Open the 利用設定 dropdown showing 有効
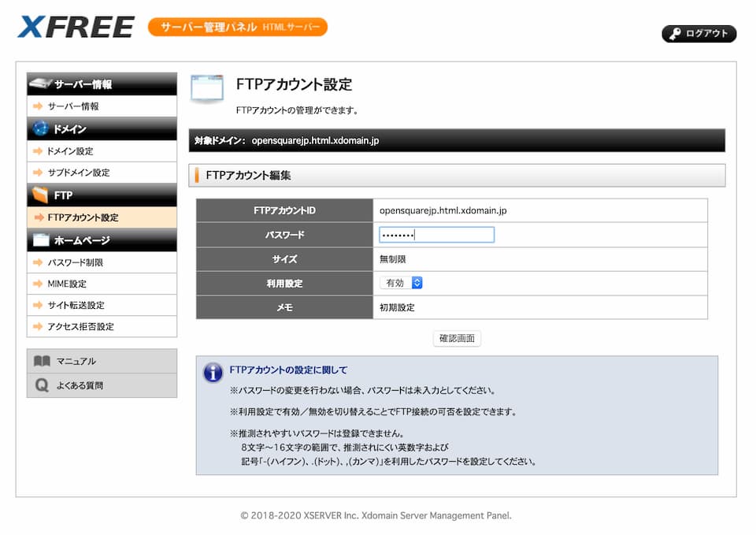756x535 pixels. 402,283
